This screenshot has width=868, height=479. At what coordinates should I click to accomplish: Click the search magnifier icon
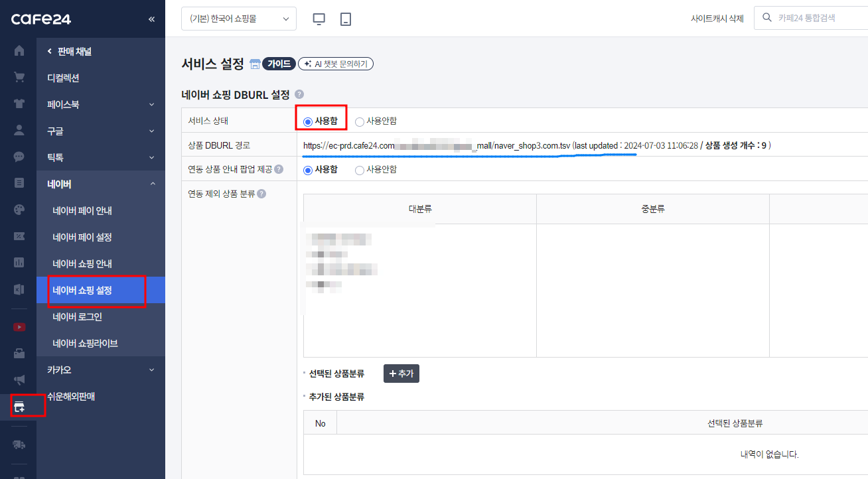point(768,18)
